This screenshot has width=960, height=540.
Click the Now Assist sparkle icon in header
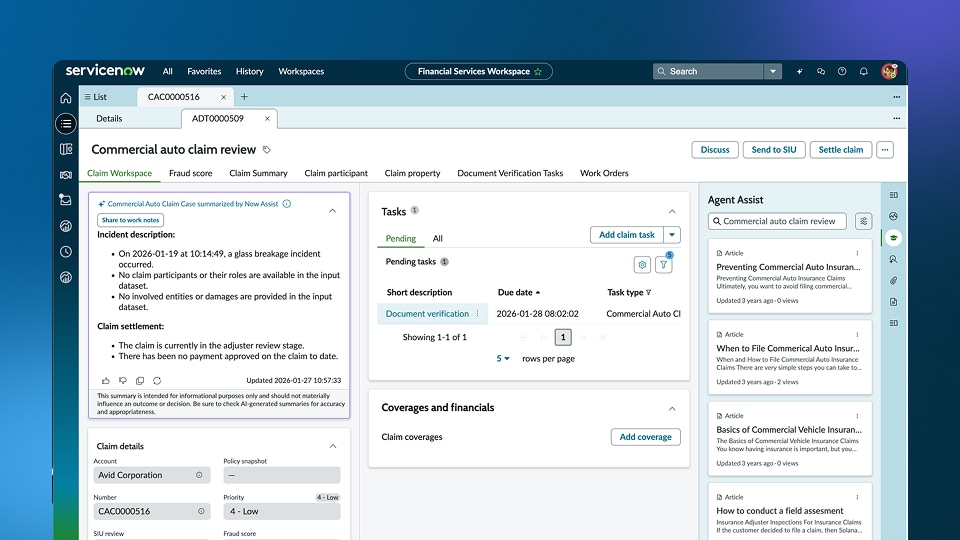pyautogui.click(x=799, y=72)
